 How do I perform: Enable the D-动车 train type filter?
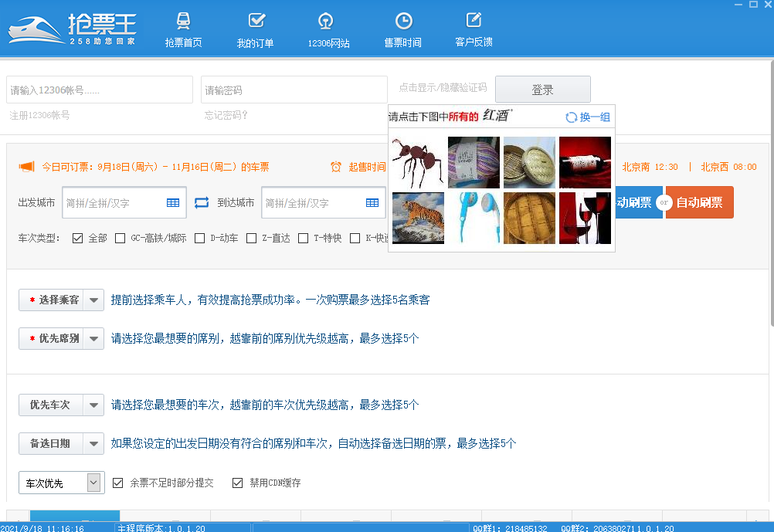pos(199,238)
